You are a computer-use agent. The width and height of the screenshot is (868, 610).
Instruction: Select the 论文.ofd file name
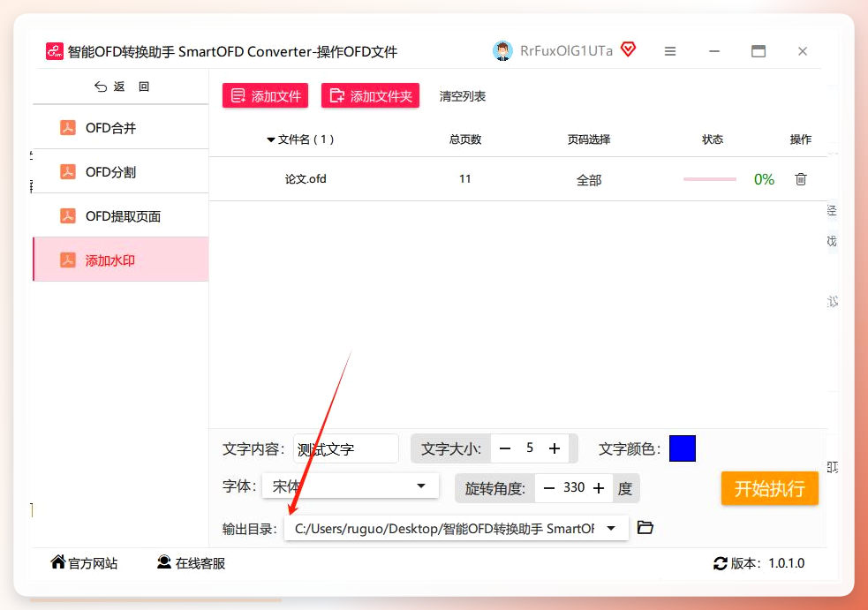(306, 179)
